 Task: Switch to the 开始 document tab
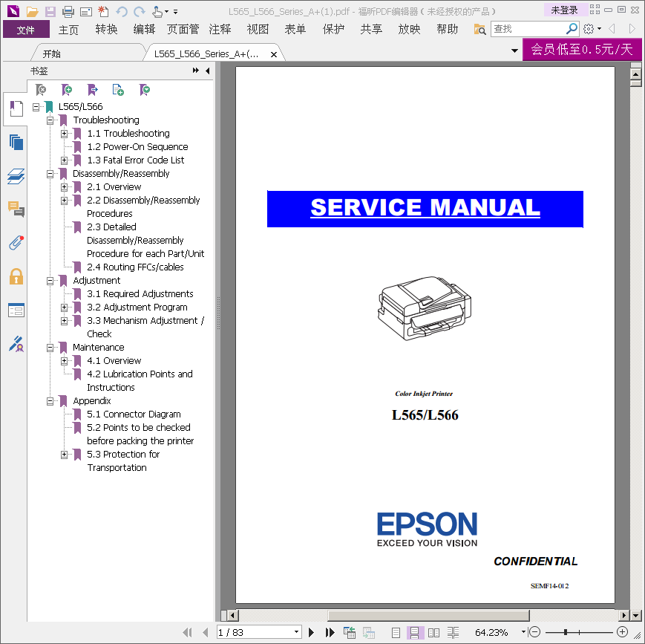pyautogui.click(x=51, y=53)
